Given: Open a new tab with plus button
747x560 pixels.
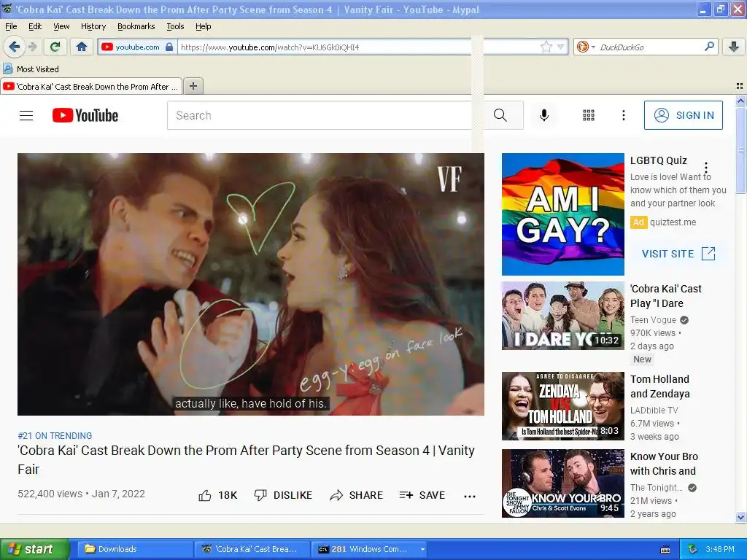Looking at the screenshot, I should (x=193, y=86).
